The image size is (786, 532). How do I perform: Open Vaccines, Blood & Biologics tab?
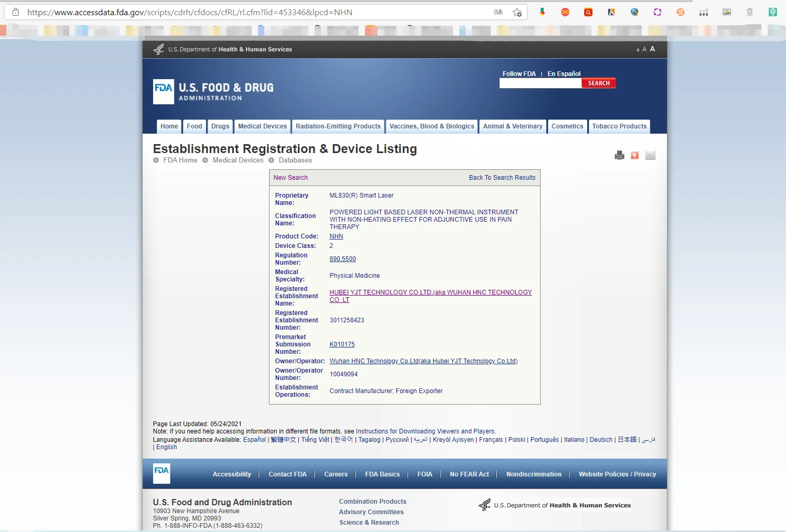click(x=432, y=126)
